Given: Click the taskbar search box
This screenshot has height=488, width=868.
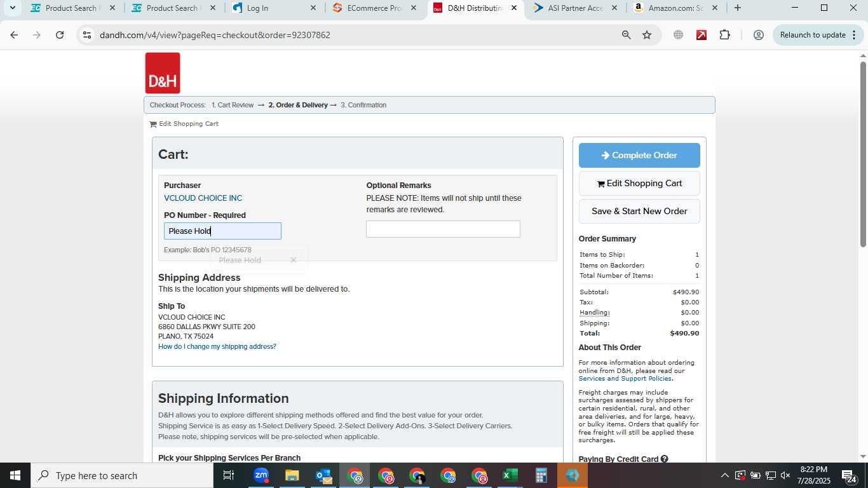Looking at the screenshot, I should coord(122,475).
